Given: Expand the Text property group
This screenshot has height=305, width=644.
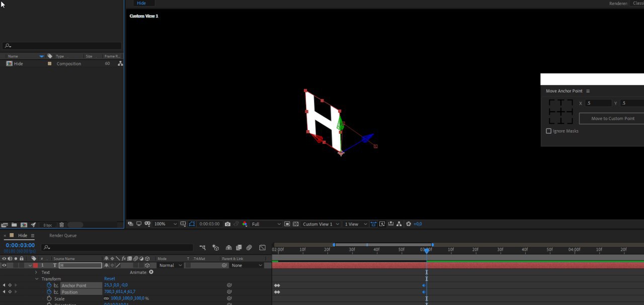Looking at the screenshot, I should pyautogui.click(x=36, y=272).
